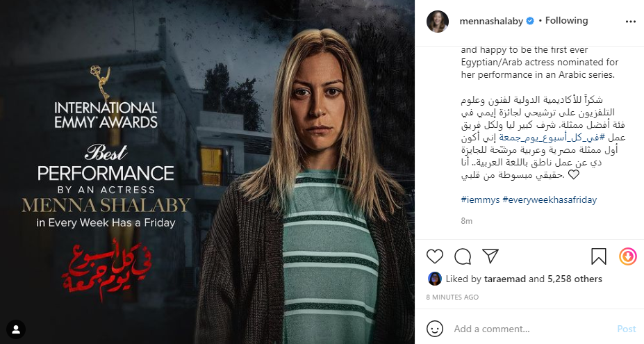
Task: Open the #iemmys hashtag
Action: point(480,199)
